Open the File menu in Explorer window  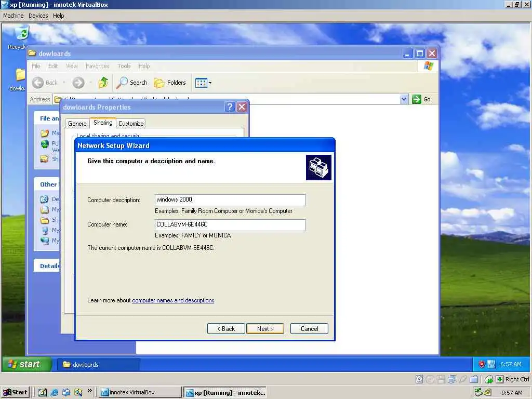pyautogui.click(x=36, y=66)
